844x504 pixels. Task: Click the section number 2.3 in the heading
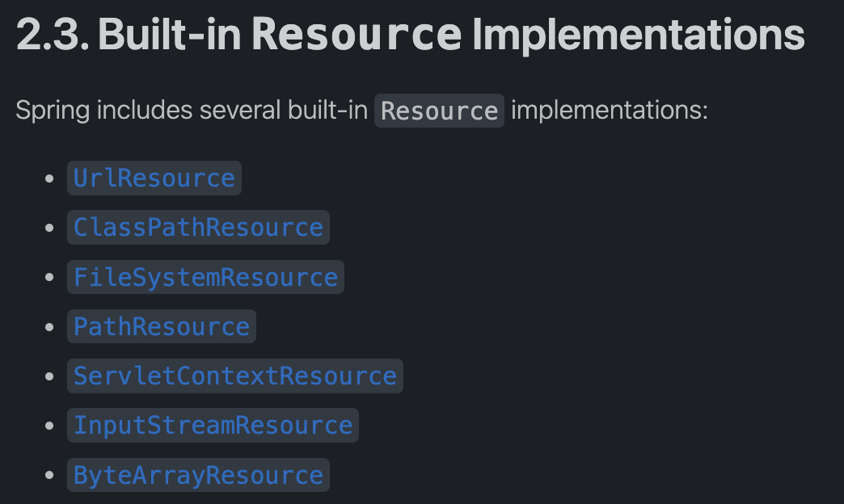click(x=53, y=35)
